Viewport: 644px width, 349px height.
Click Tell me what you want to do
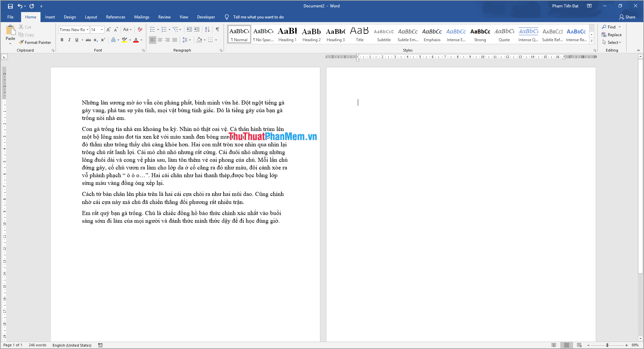point(258,17)
